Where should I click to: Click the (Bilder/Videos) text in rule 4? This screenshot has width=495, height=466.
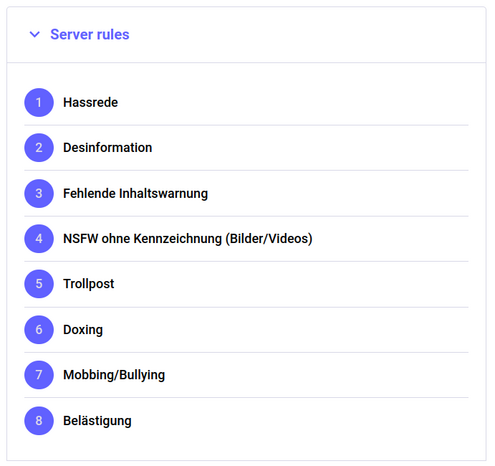[x=269, y=239]
